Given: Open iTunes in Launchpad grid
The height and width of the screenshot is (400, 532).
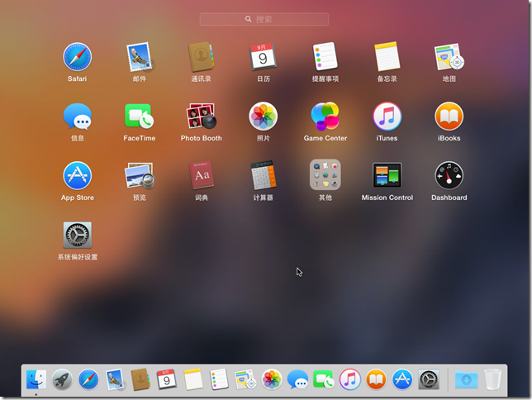Looking at the screenshot, I should point(387,117).
